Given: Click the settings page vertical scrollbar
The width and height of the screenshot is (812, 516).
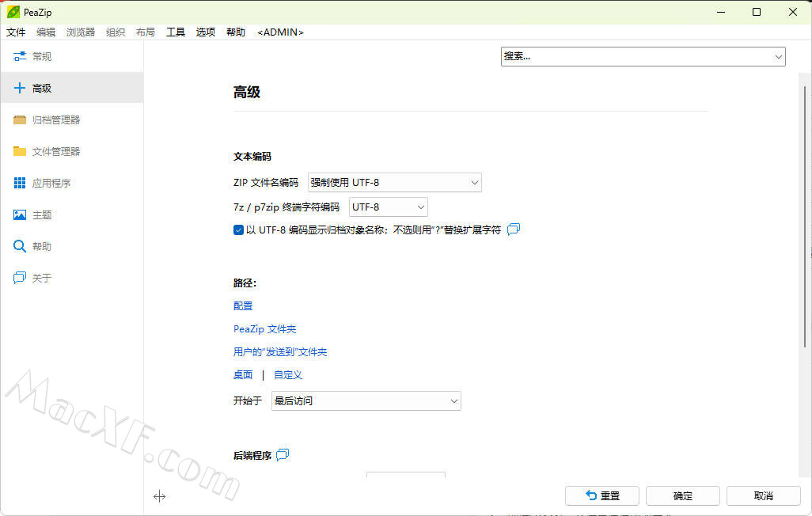Looking at the screenshot, I should coord(805,217).
